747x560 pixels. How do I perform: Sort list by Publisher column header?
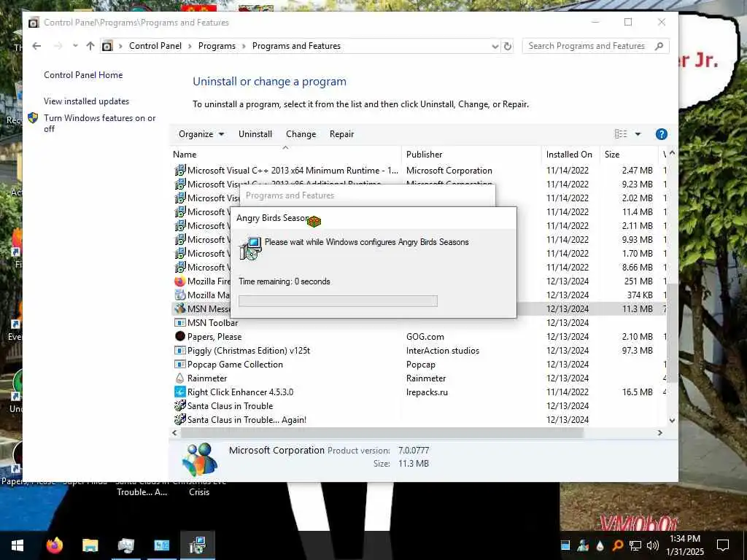click(472, 155)
